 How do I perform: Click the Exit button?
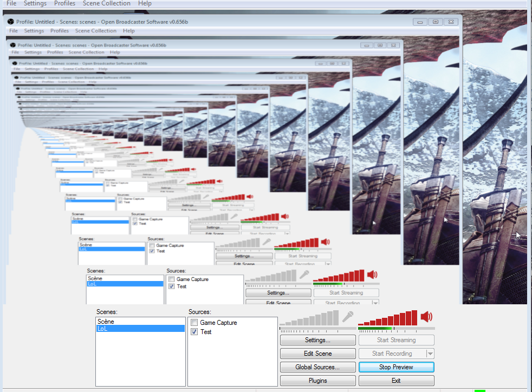coord(396,381)
